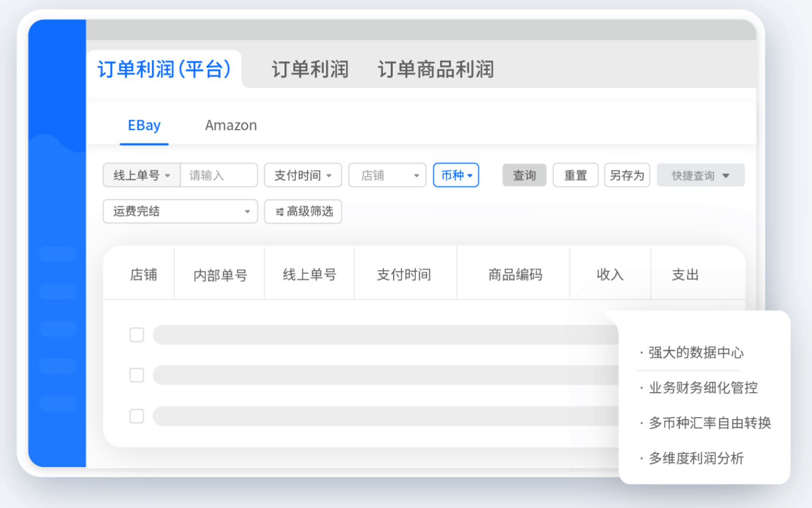Viewport: 812px width, 508px height.
Task: Click the 多币种汇率自由转换 text
Action: 710,423
